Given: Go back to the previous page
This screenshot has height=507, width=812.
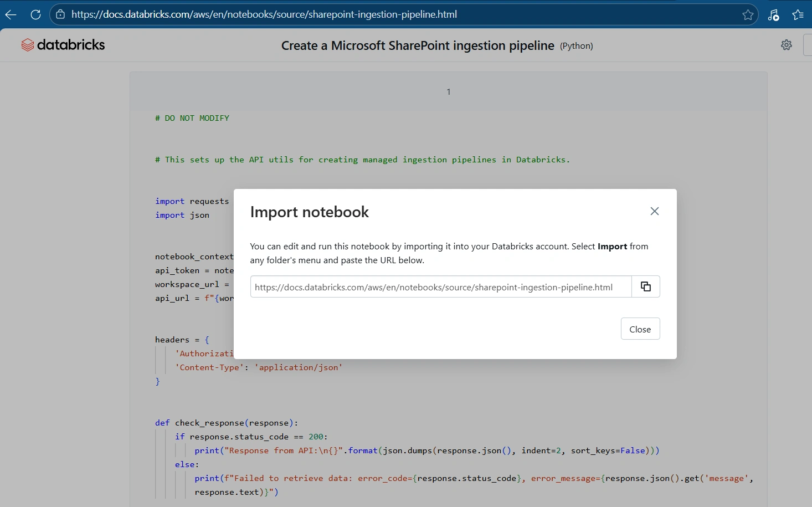Looking at the screenshot, I should (x=11, y=15).
